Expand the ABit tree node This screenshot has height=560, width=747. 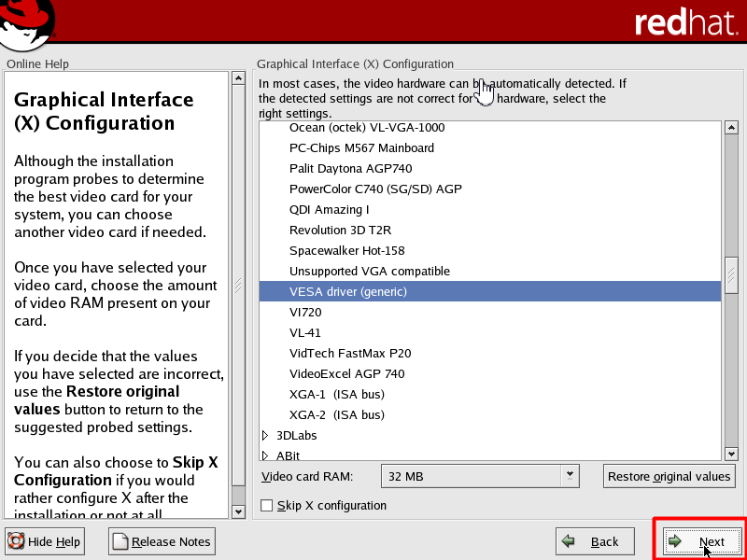(265, 455)
